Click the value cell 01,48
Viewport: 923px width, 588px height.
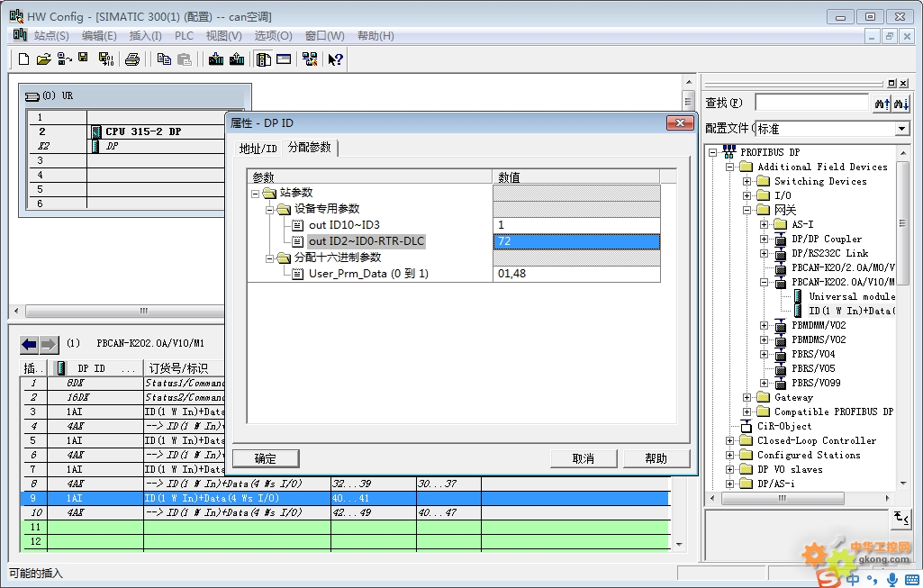[x=576, y=274]
